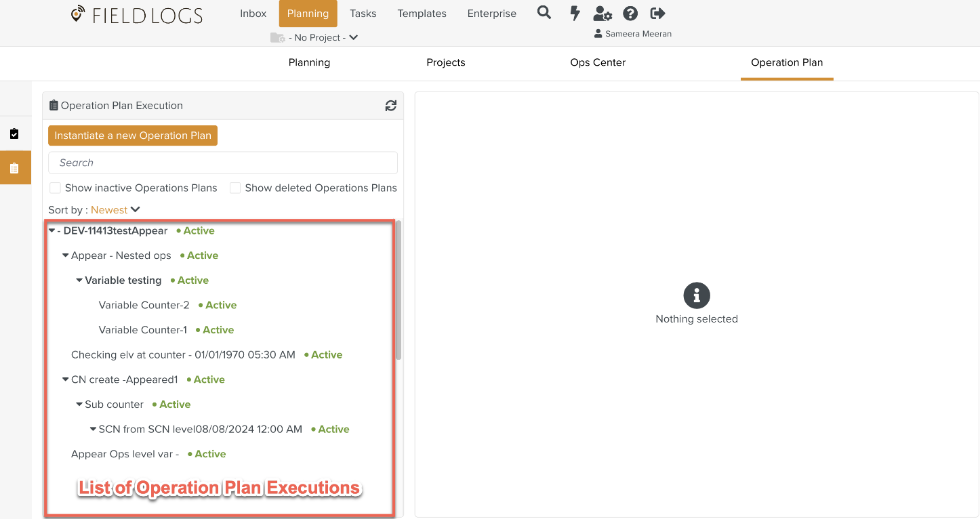Click Instantiate a new Operation Plan
Screen dimensions: 980x519
coord(133,136)
